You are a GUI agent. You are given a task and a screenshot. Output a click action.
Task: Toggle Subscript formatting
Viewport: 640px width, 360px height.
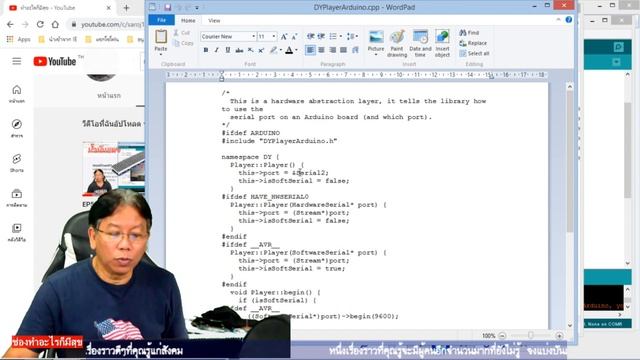coord(250,50)
